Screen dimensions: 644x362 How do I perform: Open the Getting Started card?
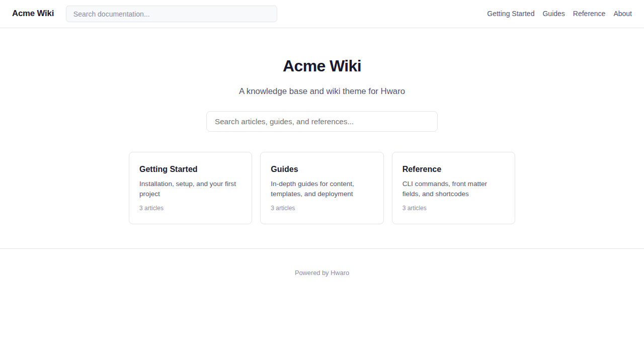click(190, 188)
